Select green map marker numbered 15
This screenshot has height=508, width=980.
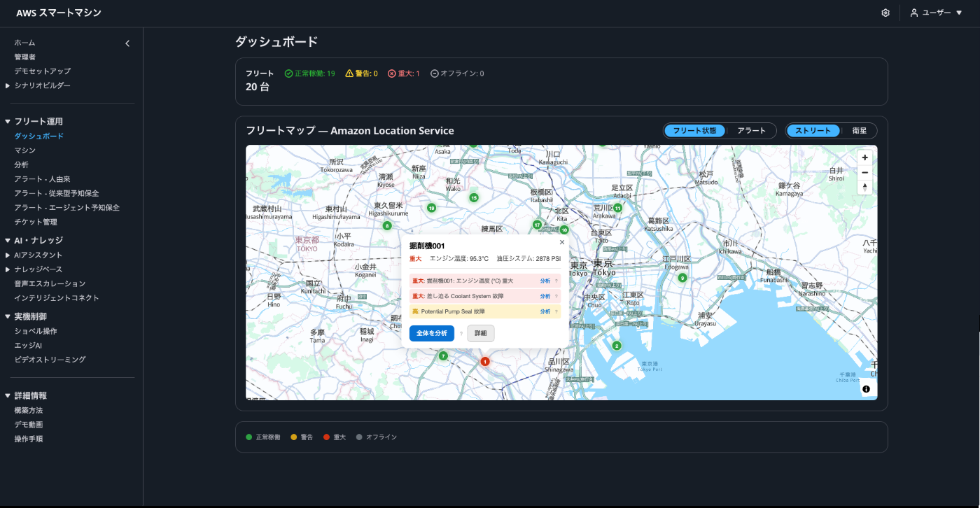(474, 198)
